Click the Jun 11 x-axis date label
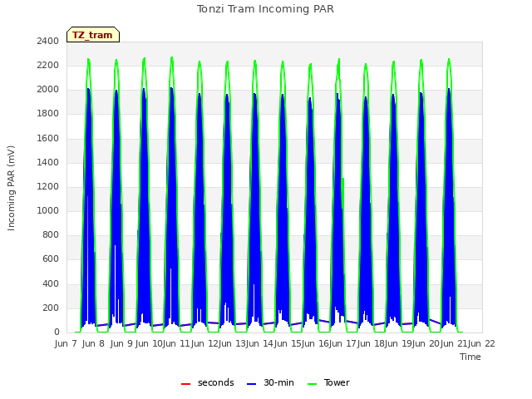Screen dimensions: 532x399 point(178,343)
